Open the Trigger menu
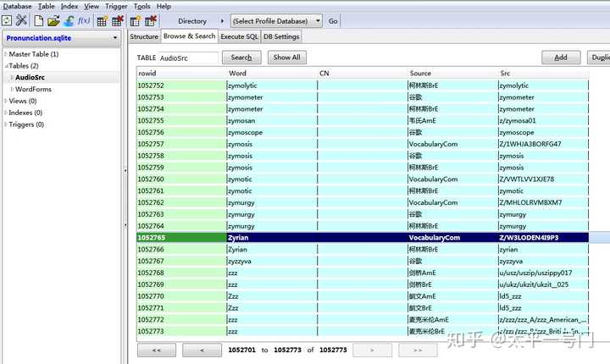 116,6
